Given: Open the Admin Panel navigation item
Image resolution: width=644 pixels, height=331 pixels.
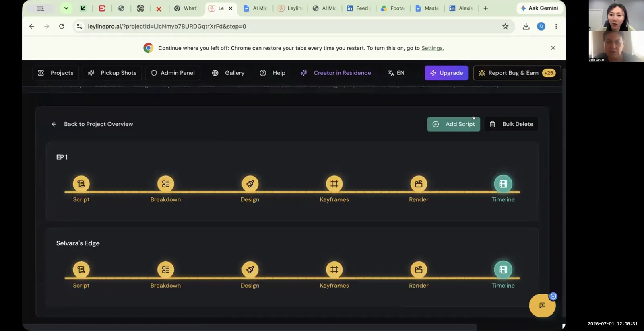Looking at the screenshot, I should 173,73.
